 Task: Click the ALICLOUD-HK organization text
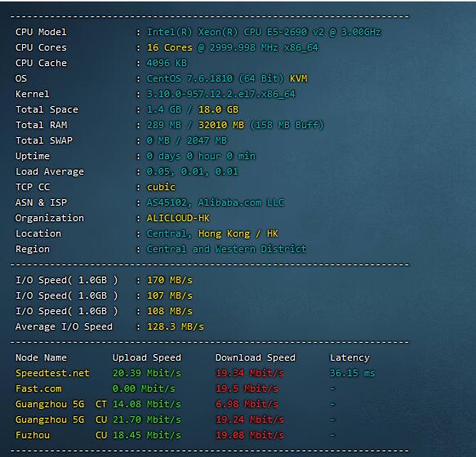click(x=178, y=218)
